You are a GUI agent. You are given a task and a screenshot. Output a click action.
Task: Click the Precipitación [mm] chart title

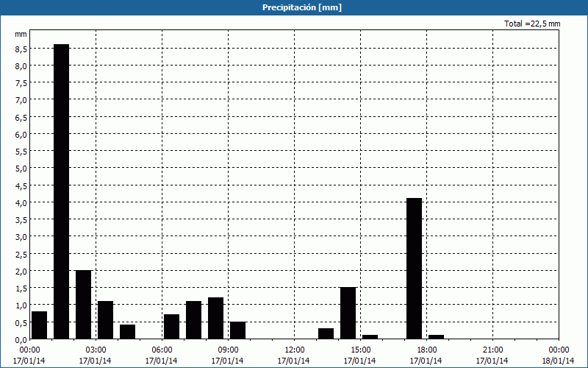point(302,7)
